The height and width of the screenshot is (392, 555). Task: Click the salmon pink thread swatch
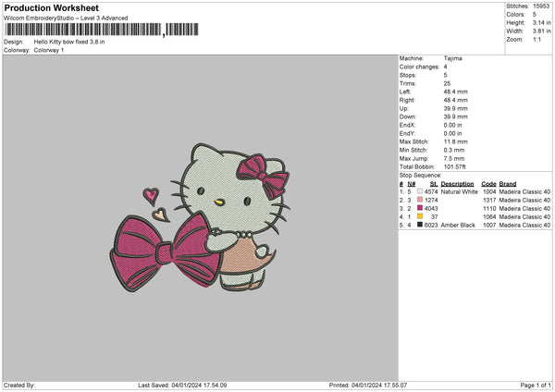click(x=421, y=200)
